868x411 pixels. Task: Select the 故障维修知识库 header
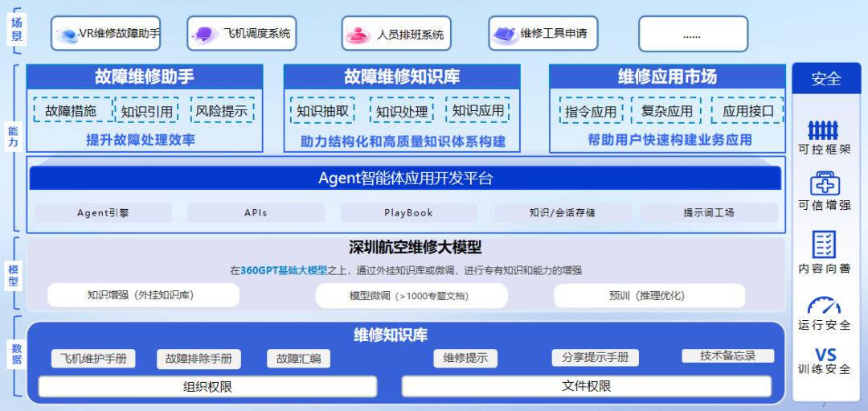pyautogui.click(x=402, y=76)
